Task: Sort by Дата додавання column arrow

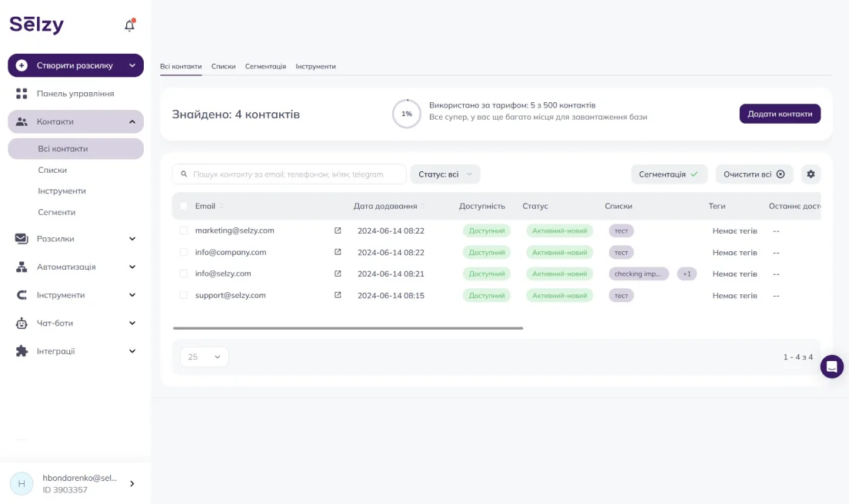Action: coord(423,206)
